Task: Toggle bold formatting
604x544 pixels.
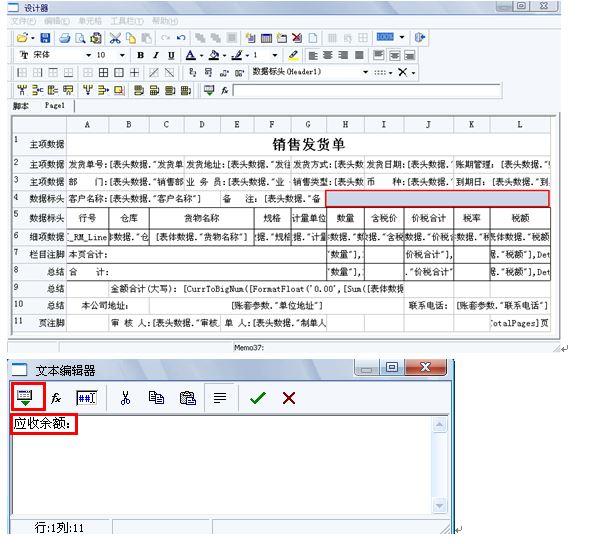Action: [x=141, y=55]
